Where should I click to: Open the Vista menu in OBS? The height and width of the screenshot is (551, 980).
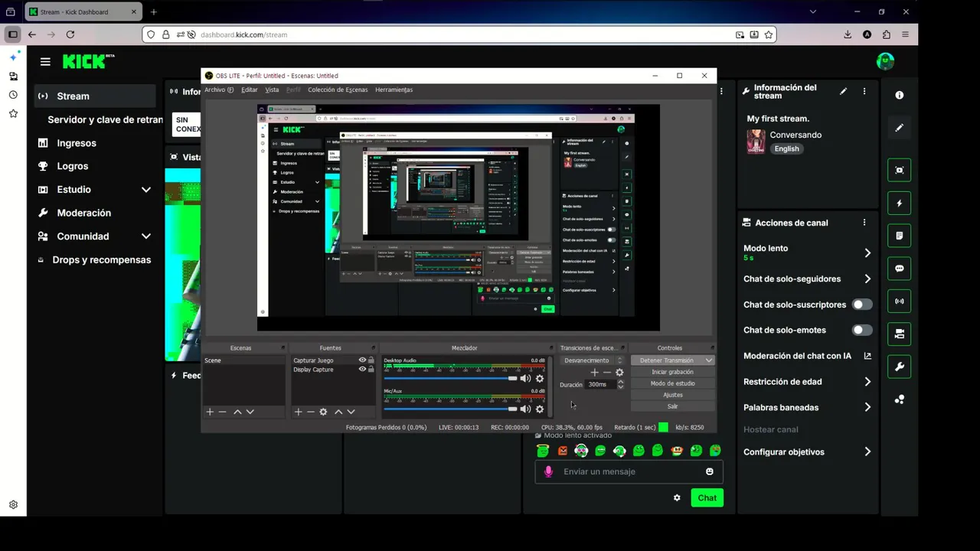point(272,90)
